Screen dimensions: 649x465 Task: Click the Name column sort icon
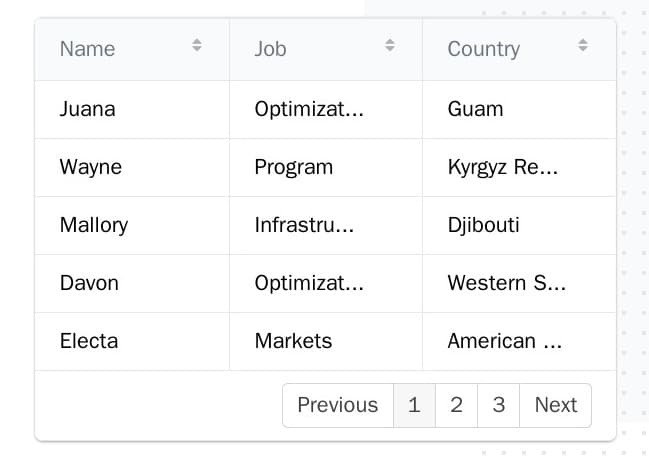pyautogui.click(x=197, y=45)
